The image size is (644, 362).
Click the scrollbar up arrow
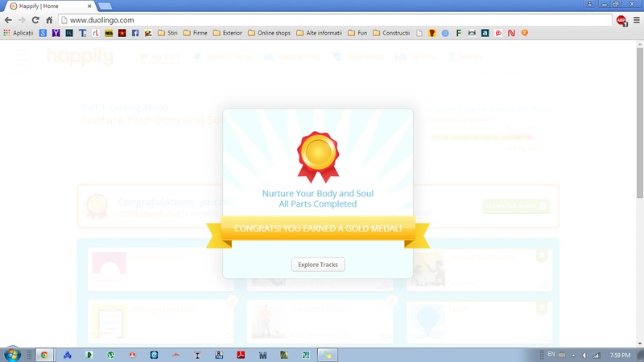[x=640, y=44]
